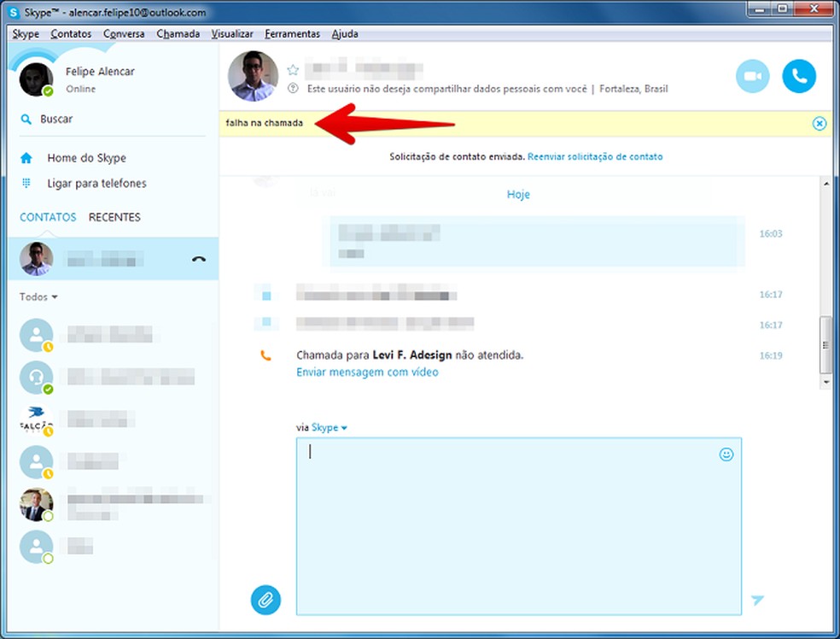Click Enviar mensagem com vídeo link

pos(367,372)
